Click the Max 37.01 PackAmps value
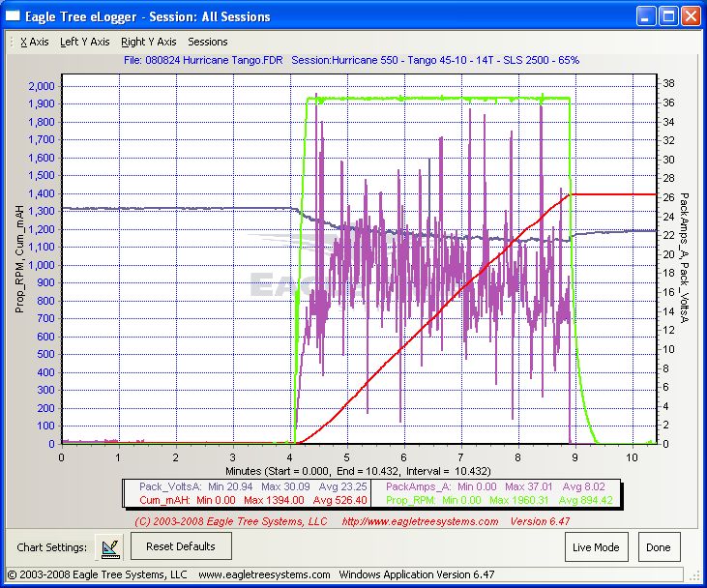The height and width of the screenshot is (588, 707). 528,486
